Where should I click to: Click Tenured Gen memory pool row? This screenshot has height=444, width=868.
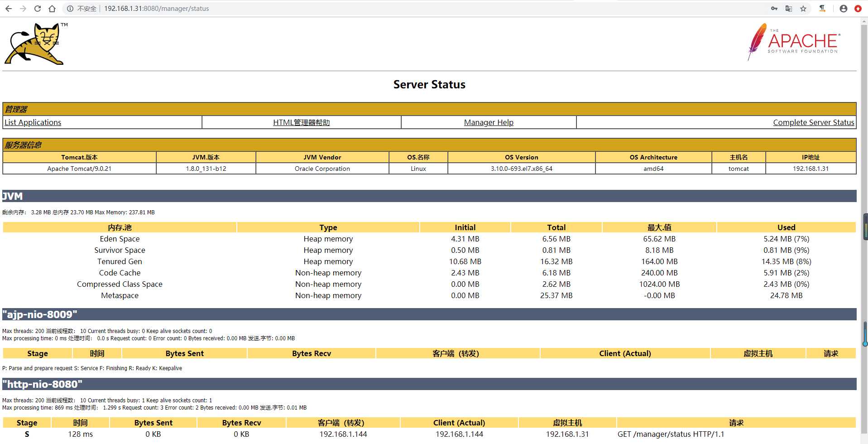click(429, 261)
